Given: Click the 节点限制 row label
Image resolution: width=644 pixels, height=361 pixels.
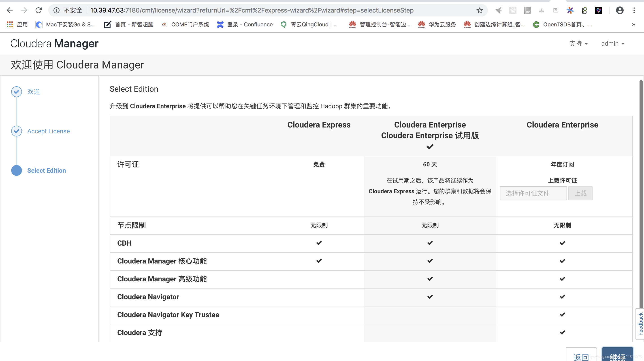Looking at the screenshot, I should (132, 225).
